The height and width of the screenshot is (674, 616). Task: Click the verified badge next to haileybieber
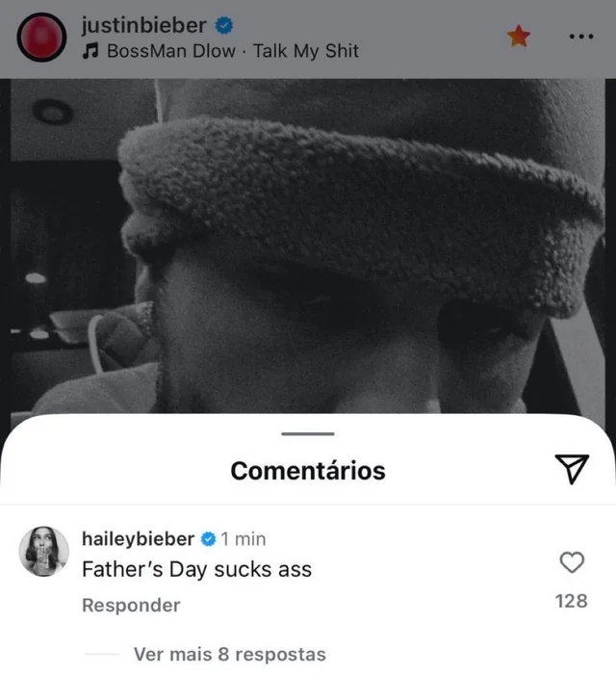click(208, 539)
